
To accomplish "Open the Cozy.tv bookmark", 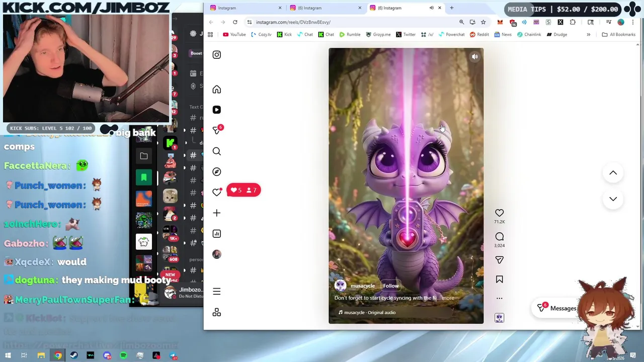I will pyautogui.click(x=261, y=35).
